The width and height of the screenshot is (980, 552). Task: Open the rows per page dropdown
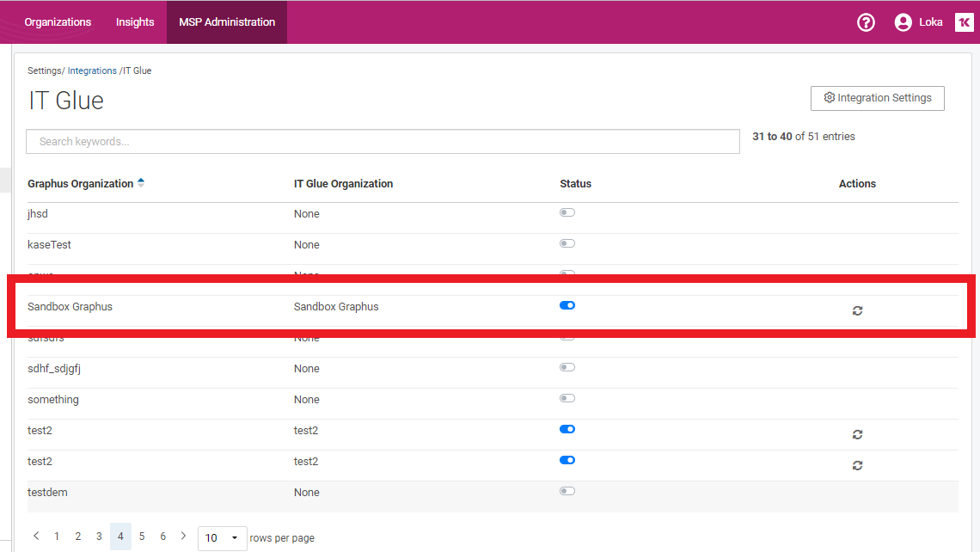(x=222, y=537)
